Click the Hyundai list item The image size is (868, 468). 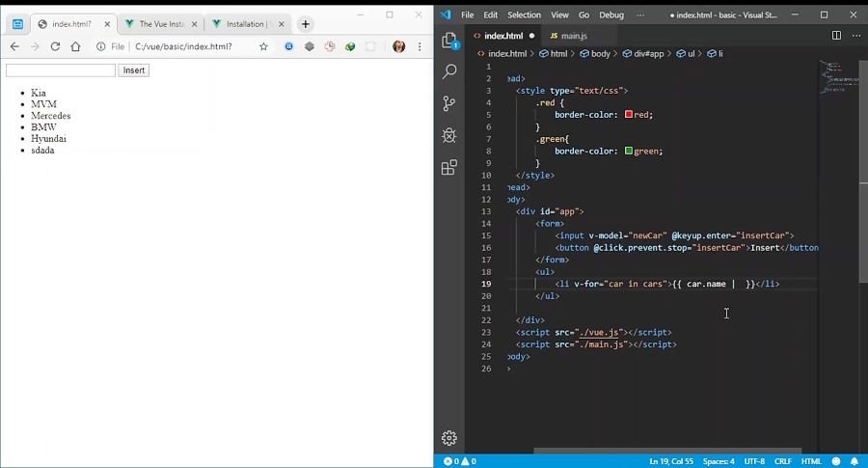49,138
